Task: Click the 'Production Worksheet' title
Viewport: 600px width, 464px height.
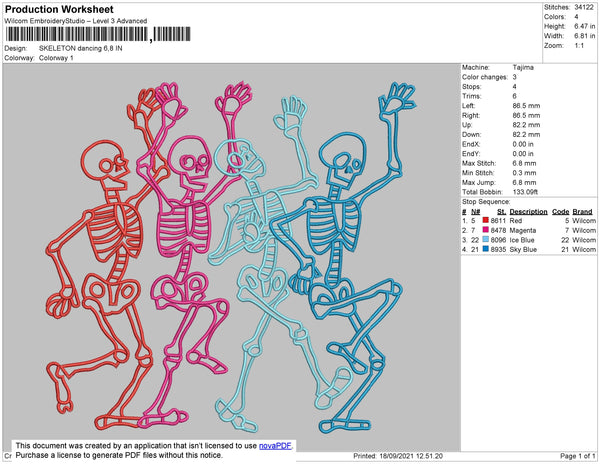Action: (x=59, y=9)
